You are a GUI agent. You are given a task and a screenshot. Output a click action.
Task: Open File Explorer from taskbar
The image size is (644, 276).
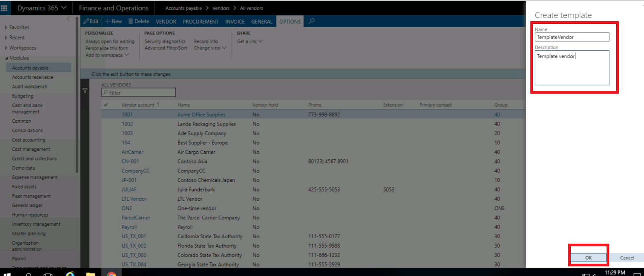click(90, 274)
